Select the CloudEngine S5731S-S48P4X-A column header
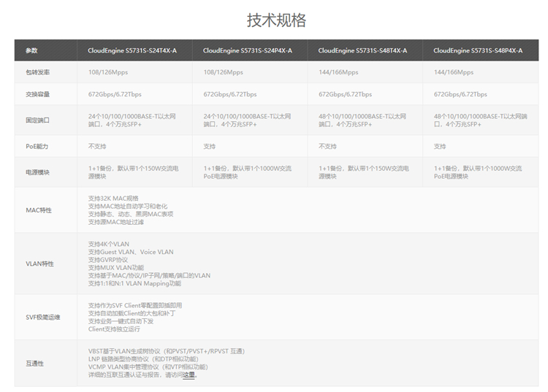 pyautogui.click(x=478, y=50)
